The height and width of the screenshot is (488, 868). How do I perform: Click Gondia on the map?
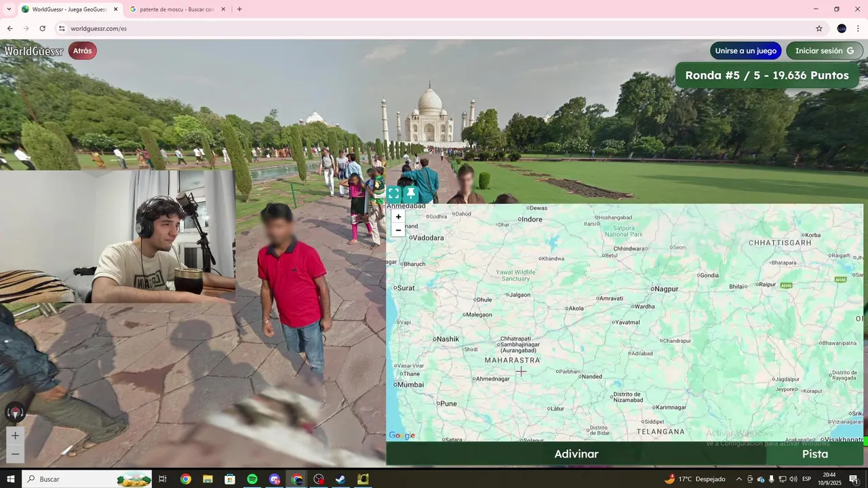709,276
